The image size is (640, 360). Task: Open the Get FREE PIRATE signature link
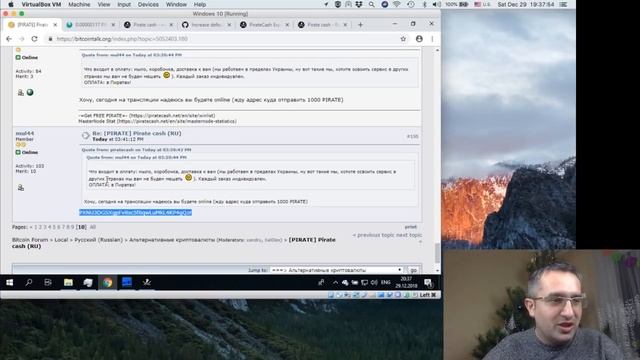pyautogui.click(x=147, y=116)
